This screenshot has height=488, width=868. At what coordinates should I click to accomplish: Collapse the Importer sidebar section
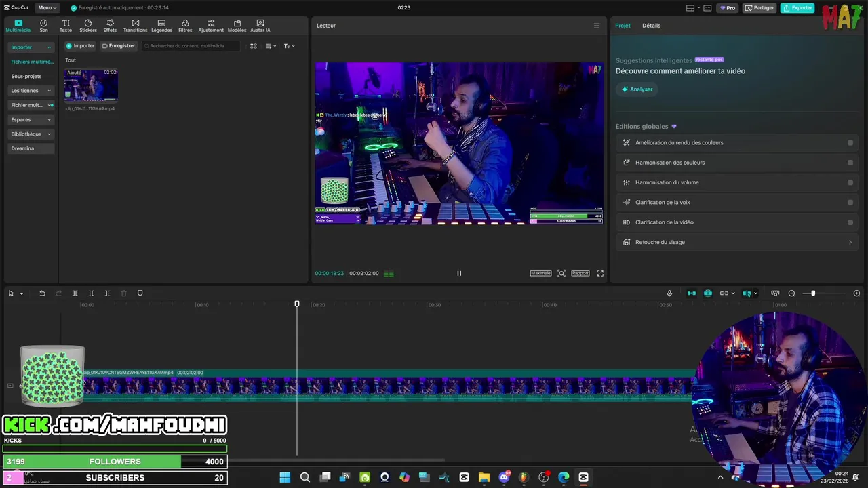49,47
